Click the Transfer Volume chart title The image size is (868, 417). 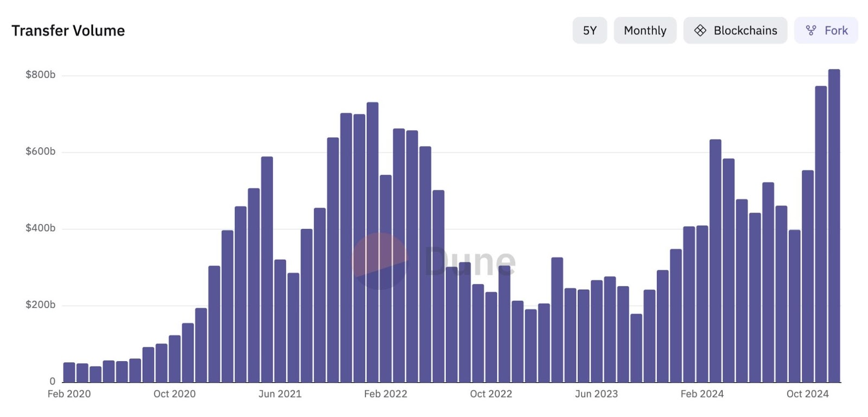click(x=68, y=31)
